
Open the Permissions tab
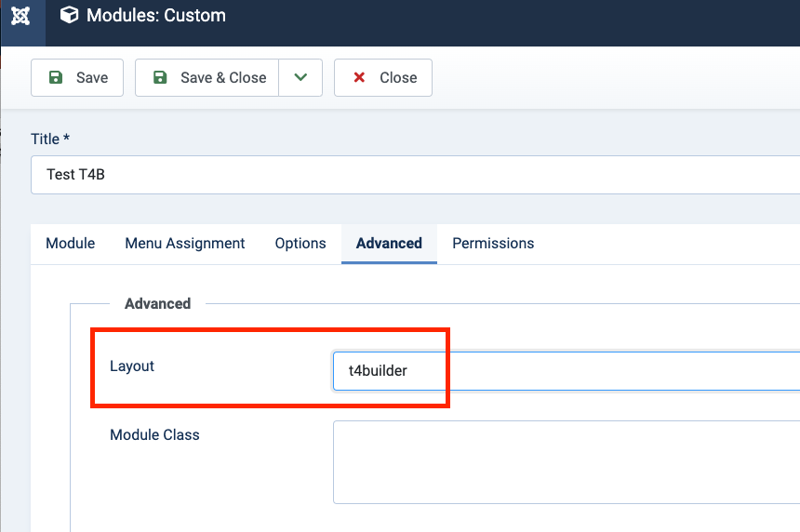tap(493, 244)
